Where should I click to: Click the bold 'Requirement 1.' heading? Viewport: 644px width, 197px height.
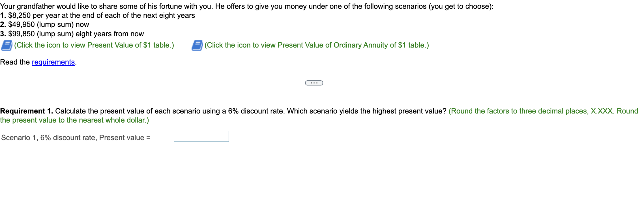click(27, 111)
